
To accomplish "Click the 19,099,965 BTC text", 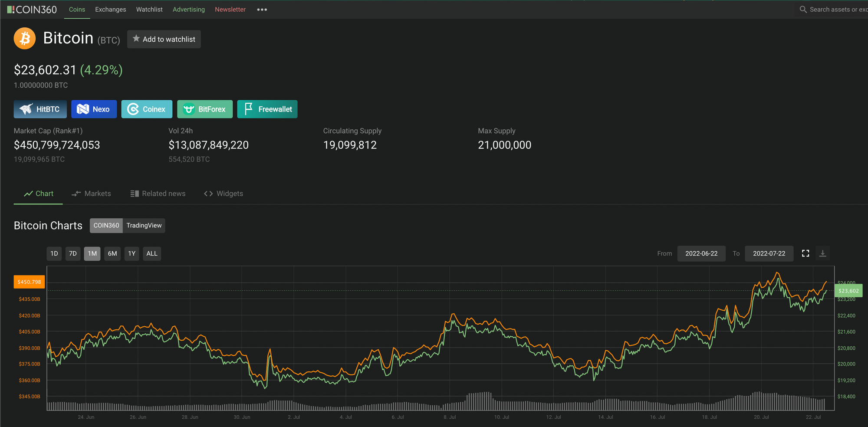I will click(39, 159).
